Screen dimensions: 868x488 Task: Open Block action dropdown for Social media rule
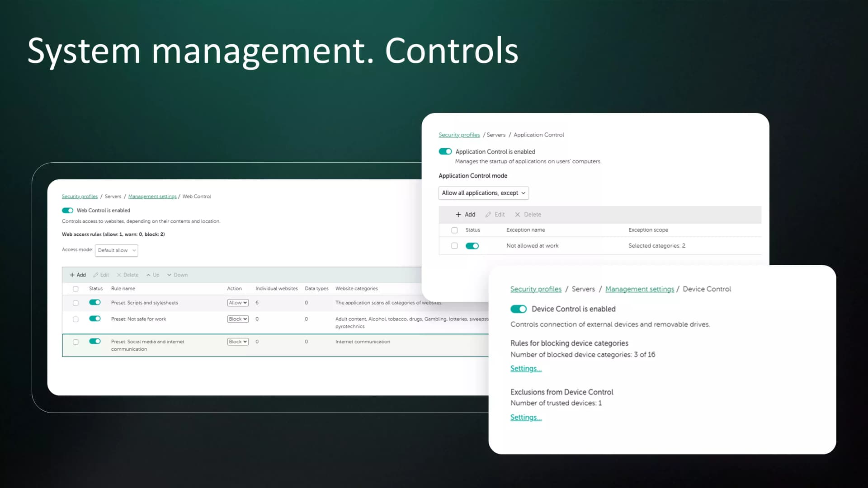238,342
